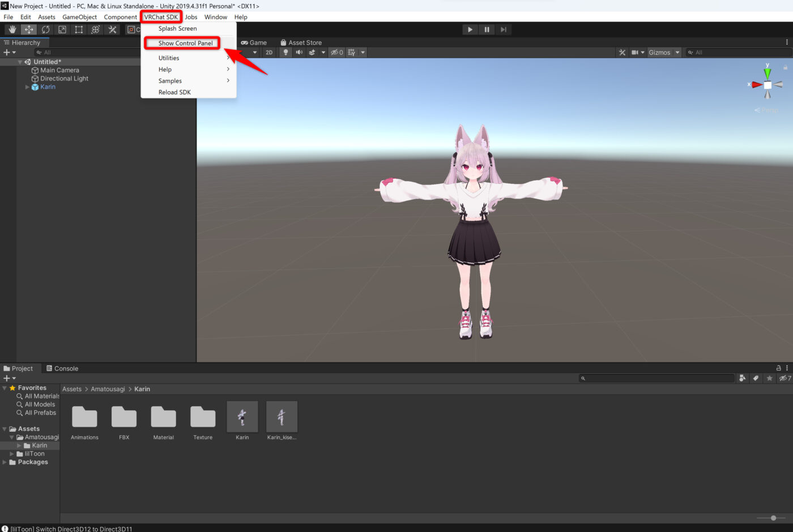Open grid settings dropdown arrow
The width and height of the screenshot is (793, 532).
(x=363, y=52)
